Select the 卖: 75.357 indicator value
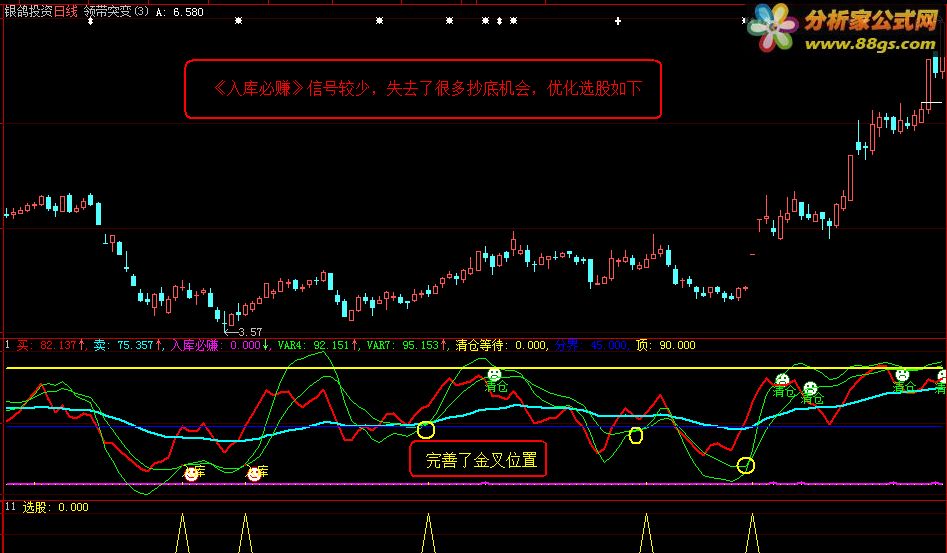Image resolution: width=947 pixels, height=553 pixels. point(127,345)
